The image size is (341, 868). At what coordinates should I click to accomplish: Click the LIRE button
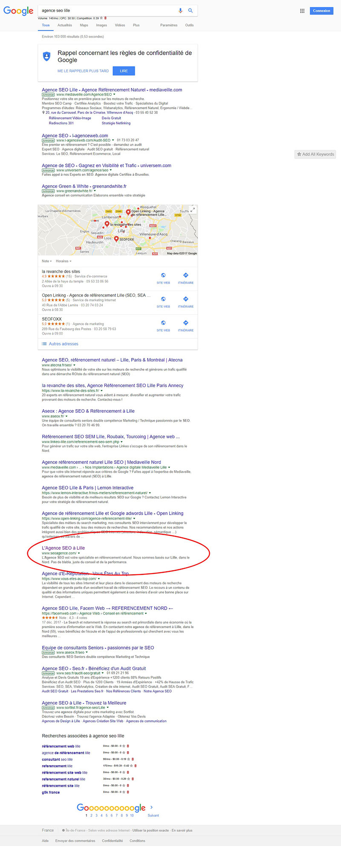click(x=124, y=71)
